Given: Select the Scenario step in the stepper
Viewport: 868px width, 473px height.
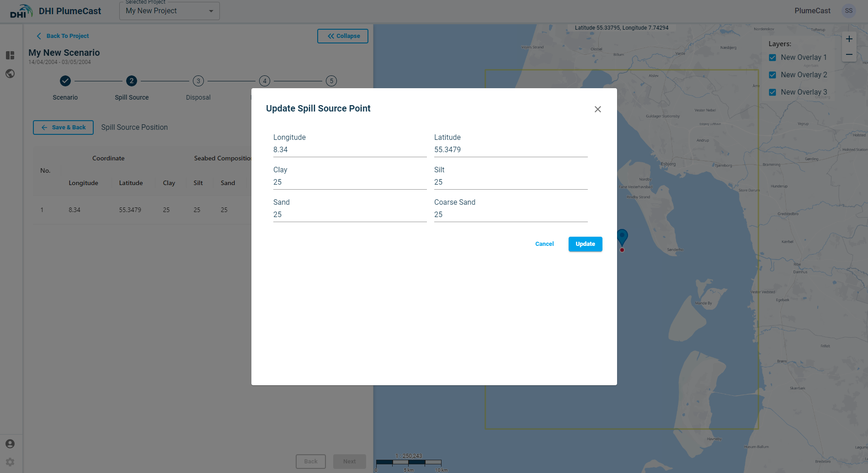Looking at the screenshot, I should click(65, 81).
